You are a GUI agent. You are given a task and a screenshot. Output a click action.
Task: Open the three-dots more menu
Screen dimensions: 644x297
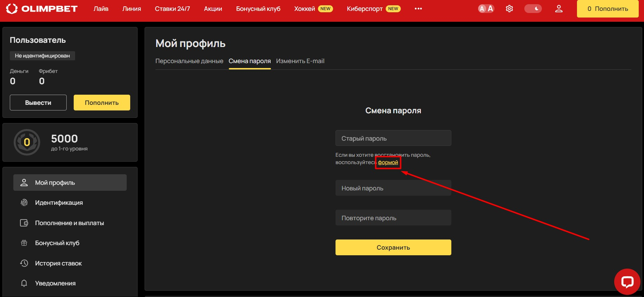click(x=418, y=9)
